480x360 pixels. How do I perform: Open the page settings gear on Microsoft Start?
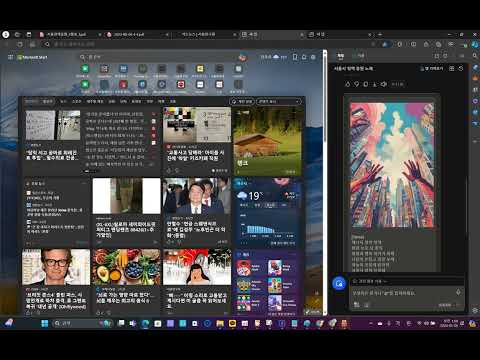click(x=313, y=57)
